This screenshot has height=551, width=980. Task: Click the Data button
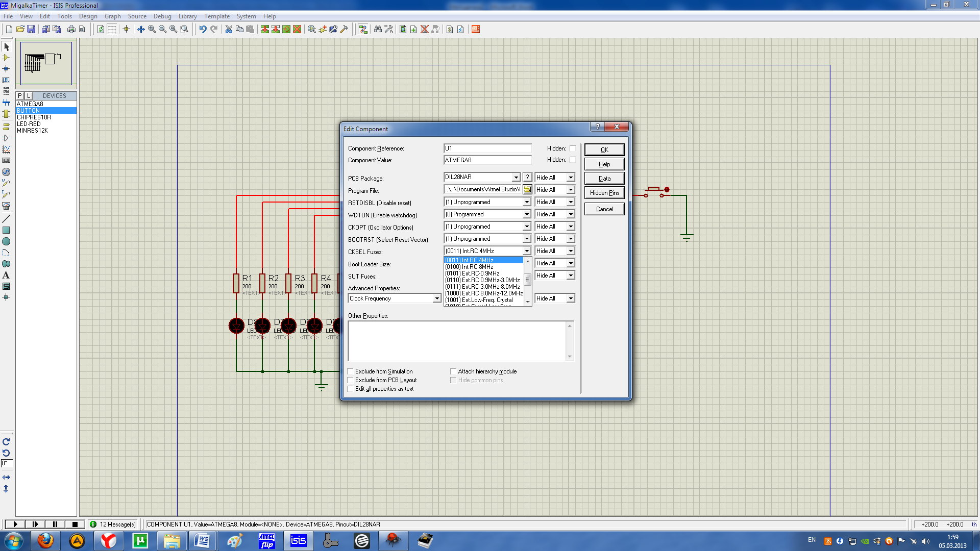point(604,178)
